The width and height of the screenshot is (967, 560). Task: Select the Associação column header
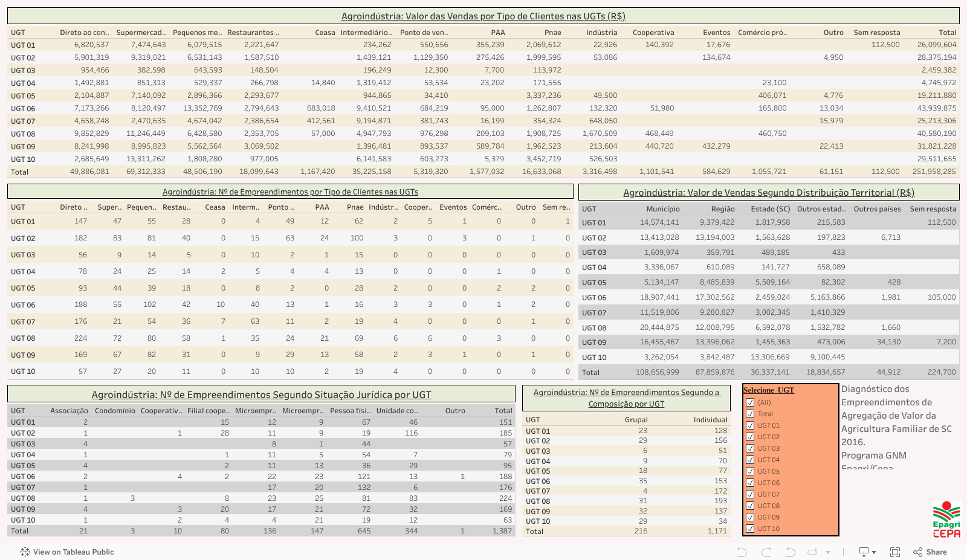[69, 411]
